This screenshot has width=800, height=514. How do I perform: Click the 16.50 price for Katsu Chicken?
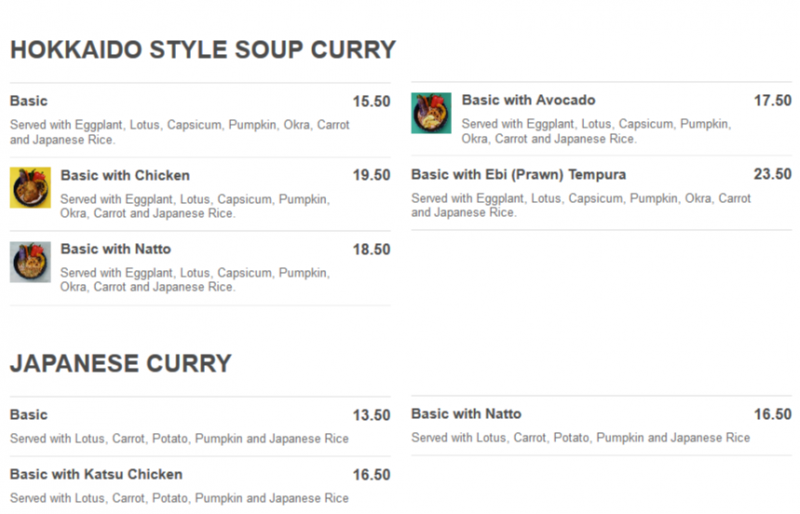(371, 475)
